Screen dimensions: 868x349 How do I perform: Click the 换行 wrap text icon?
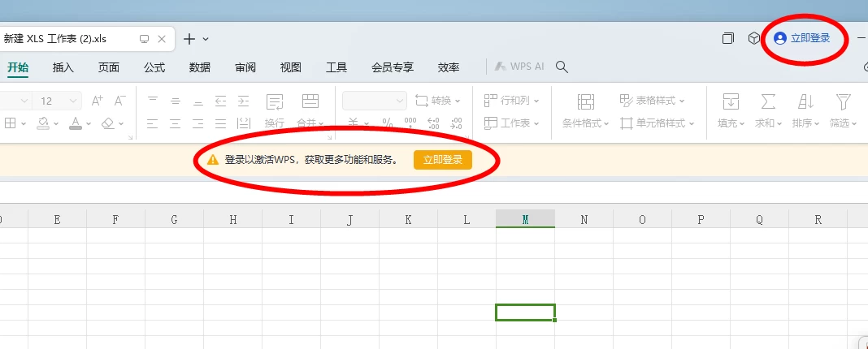click(x=275, y=101)
